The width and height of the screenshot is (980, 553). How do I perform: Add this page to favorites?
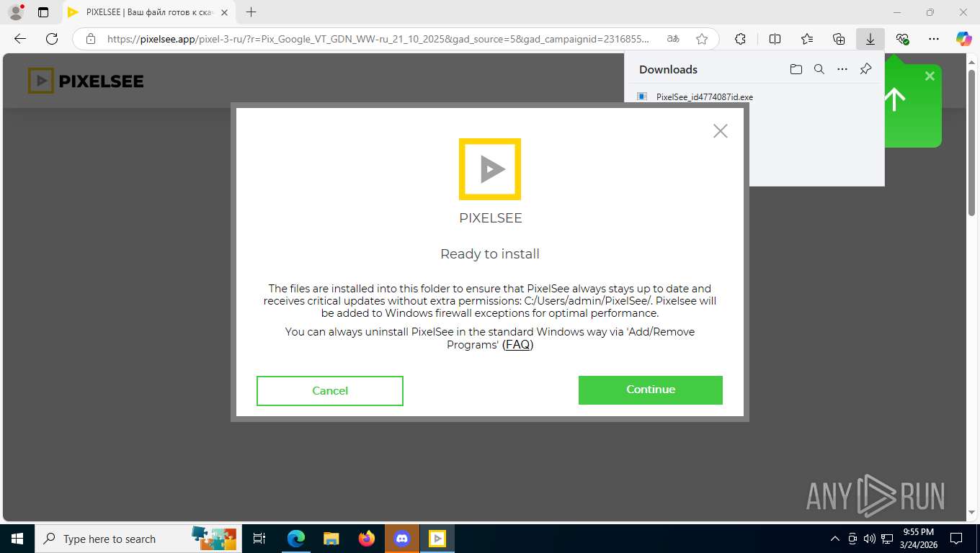point(702,39)
